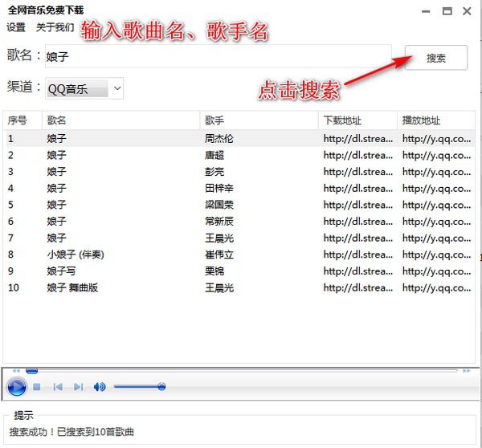The image size is (482, 448).
Task: Click download link for 唐超's song
Action: [x=357, y=155]
